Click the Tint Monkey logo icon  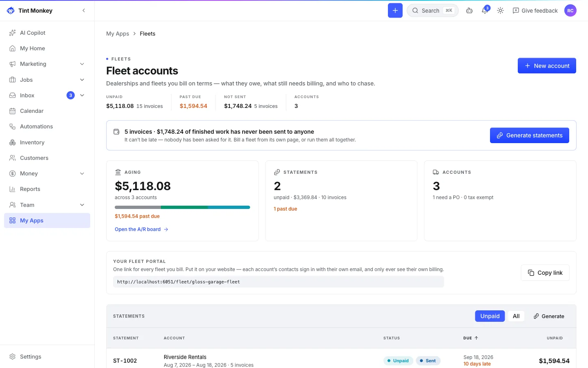click(11, 11)
